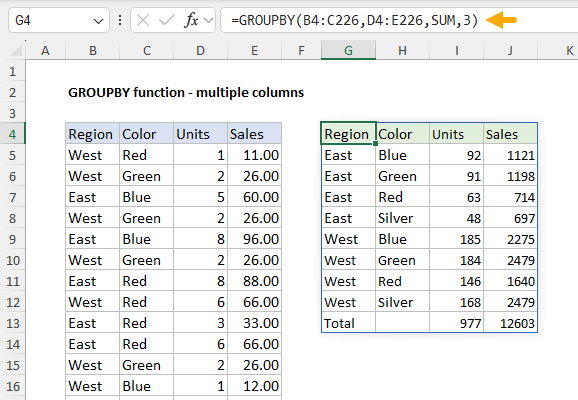
Task: Select column I header
Action: pyautogui.click(x=456, y=51)
